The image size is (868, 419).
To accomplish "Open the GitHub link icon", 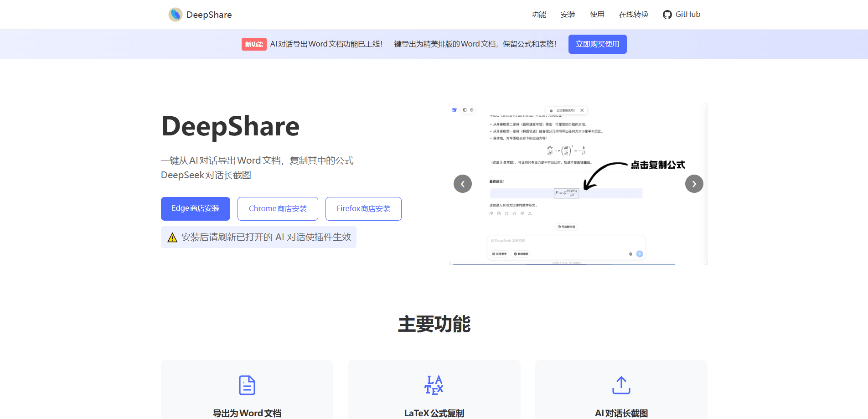I will (667, 15).
